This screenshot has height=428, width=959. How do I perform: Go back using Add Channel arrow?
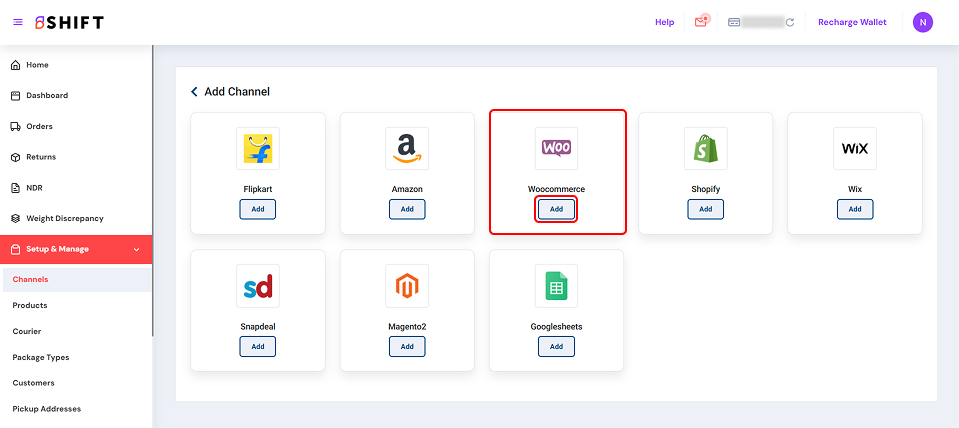coord(194,92)
